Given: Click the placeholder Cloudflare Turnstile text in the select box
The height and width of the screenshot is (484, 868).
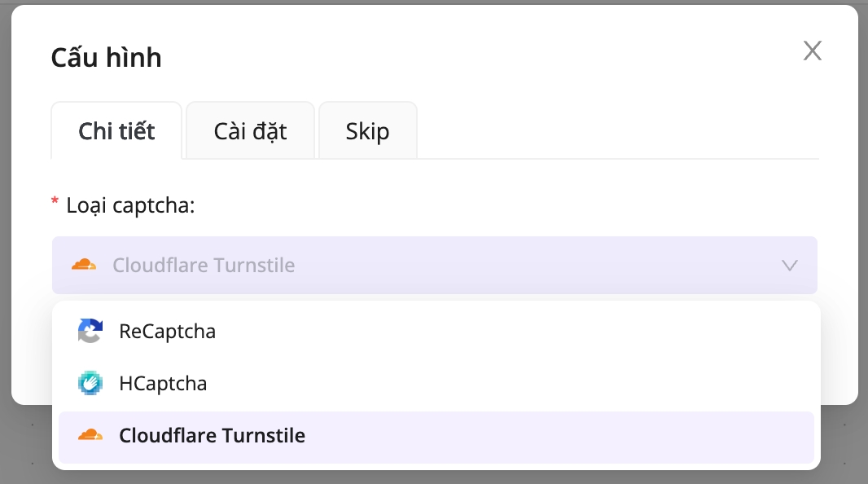Looking at the screenshot, I should (x=204, y=266).
